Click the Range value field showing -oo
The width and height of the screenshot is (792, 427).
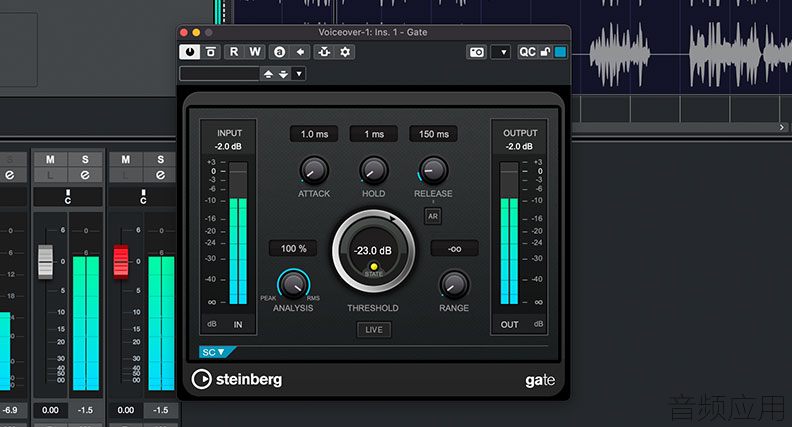[x=454, y=249]
